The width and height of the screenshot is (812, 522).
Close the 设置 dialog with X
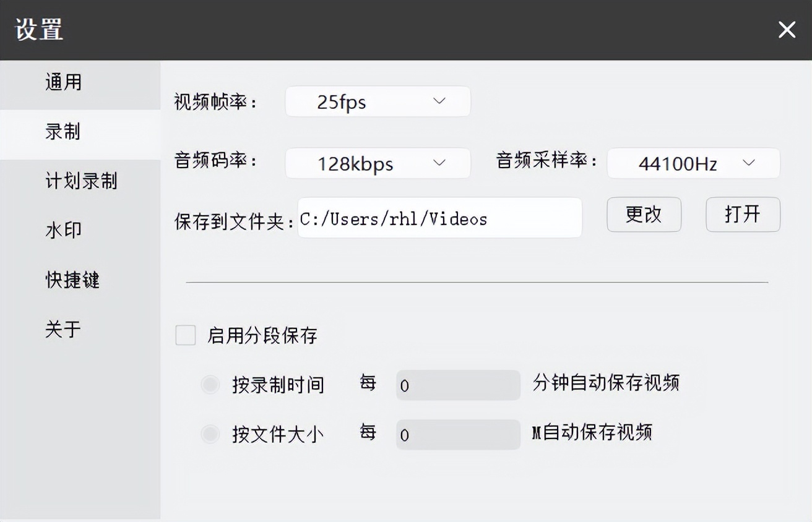click(x=787, y=30)
